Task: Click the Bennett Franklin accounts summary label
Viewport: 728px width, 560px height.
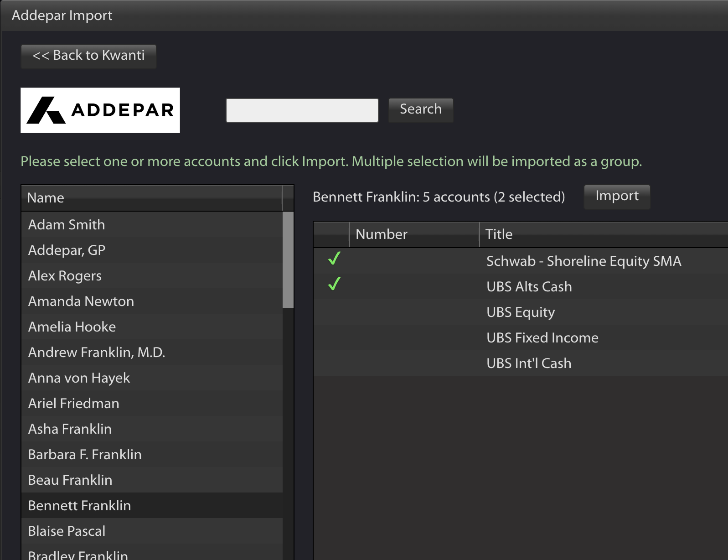Action: click(x=439, y=197)
